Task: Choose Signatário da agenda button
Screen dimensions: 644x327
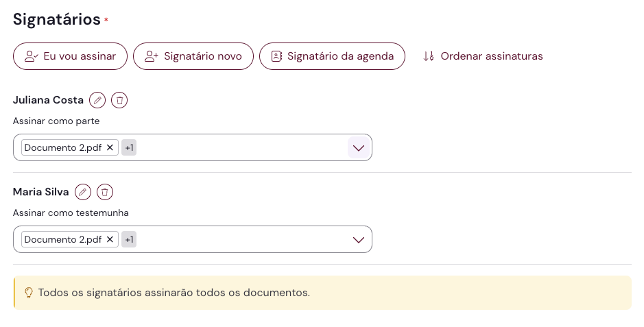Action: [x=332, y=56]
